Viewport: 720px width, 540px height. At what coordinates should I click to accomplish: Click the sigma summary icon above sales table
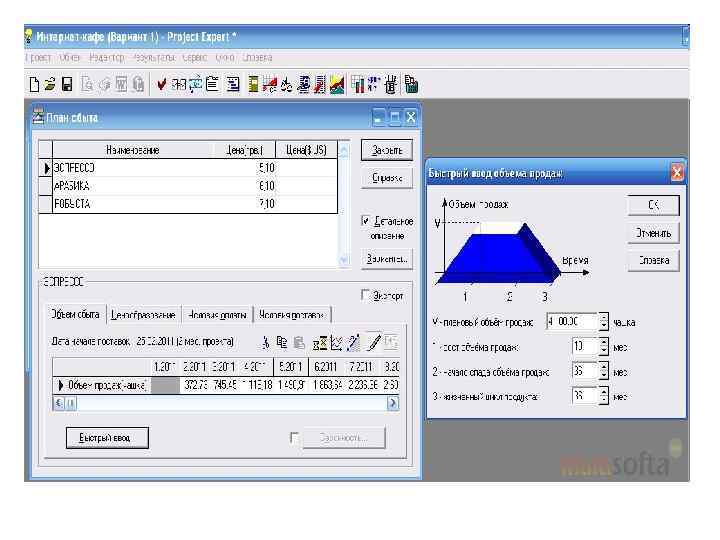pyautogui.click(x=320, y=343)
